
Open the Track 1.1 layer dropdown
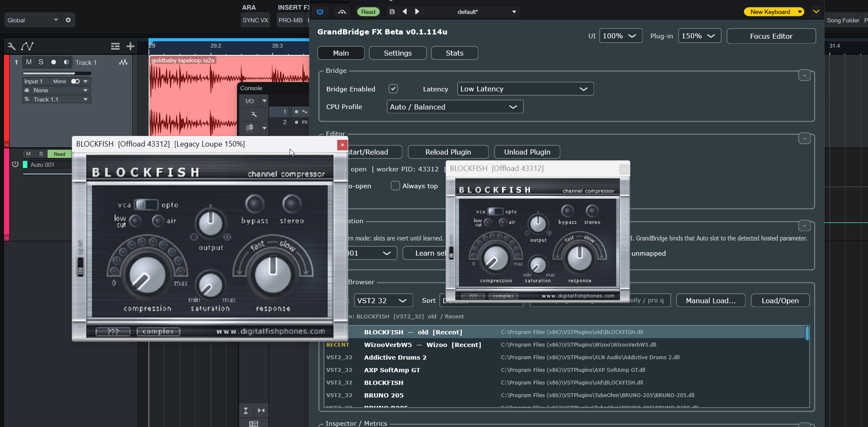pyautogui.click(x=56, y=99)
